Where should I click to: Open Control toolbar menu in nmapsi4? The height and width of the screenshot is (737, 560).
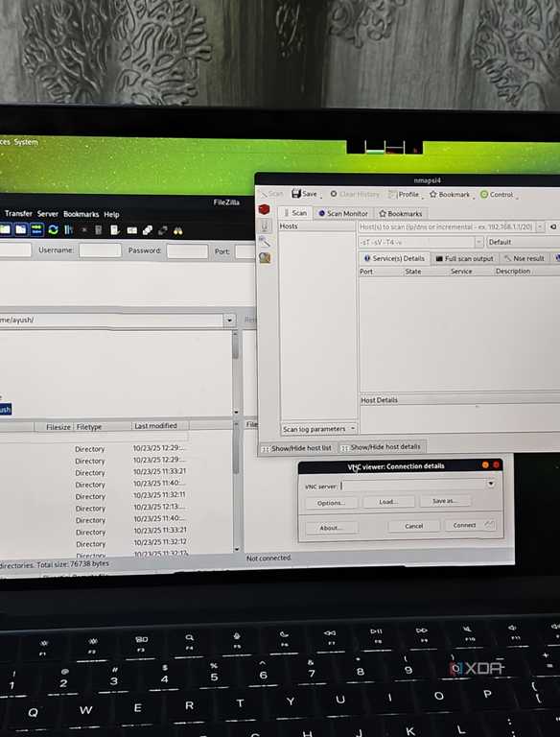(497, 195)
